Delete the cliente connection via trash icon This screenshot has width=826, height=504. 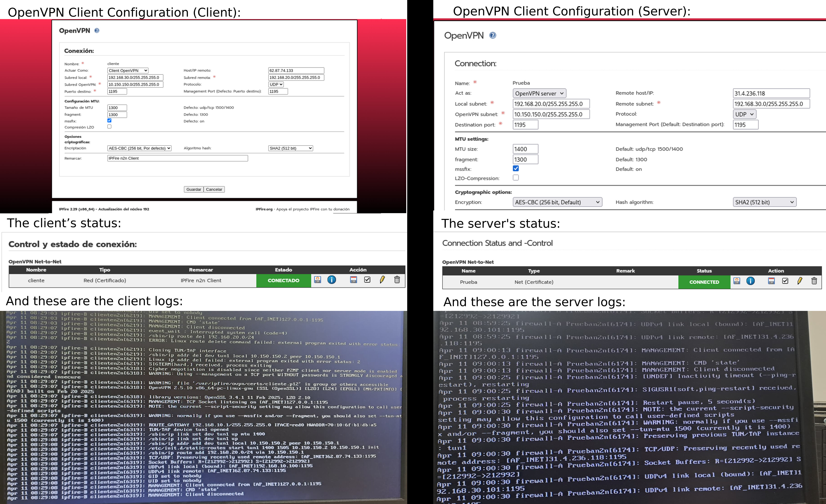click(x=397, y=280)
